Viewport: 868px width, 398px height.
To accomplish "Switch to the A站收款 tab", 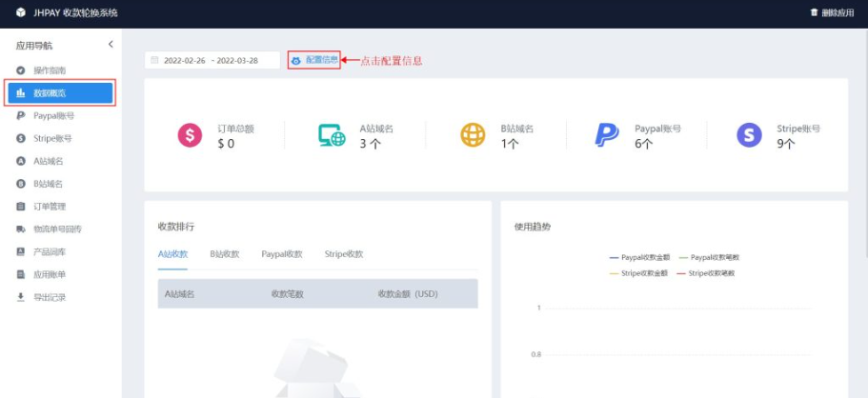I will click(x=172, y=254).
